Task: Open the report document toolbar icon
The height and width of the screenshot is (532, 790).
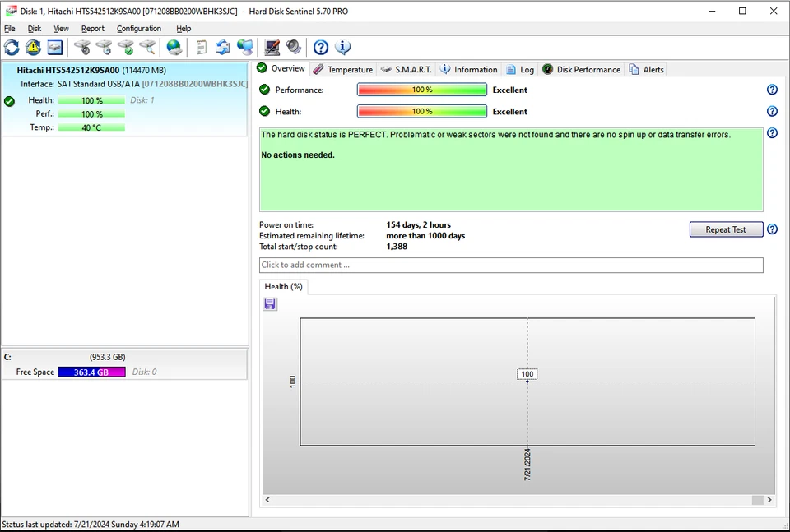Action: point(201,48)
